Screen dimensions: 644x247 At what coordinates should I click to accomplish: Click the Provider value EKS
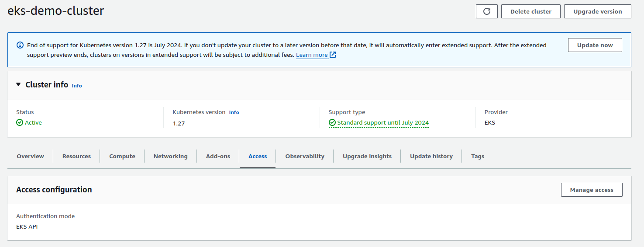click(490, 123)
